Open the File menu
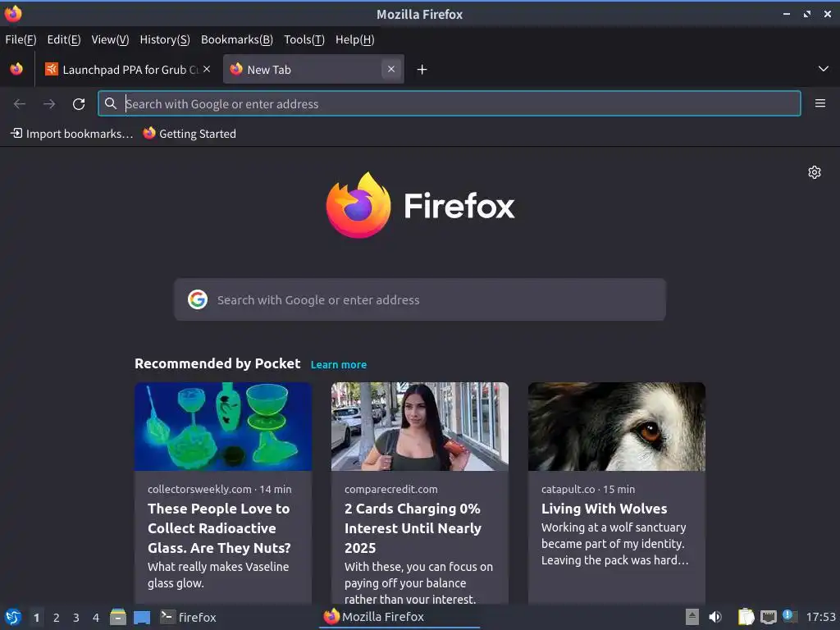 (x=21, y=39)
